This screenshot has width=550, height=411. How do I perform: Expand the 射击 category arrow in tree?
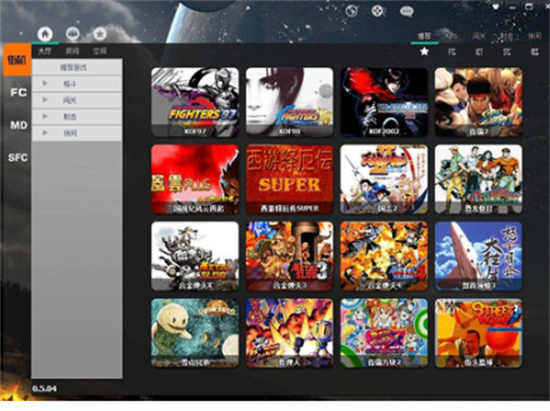45,116
